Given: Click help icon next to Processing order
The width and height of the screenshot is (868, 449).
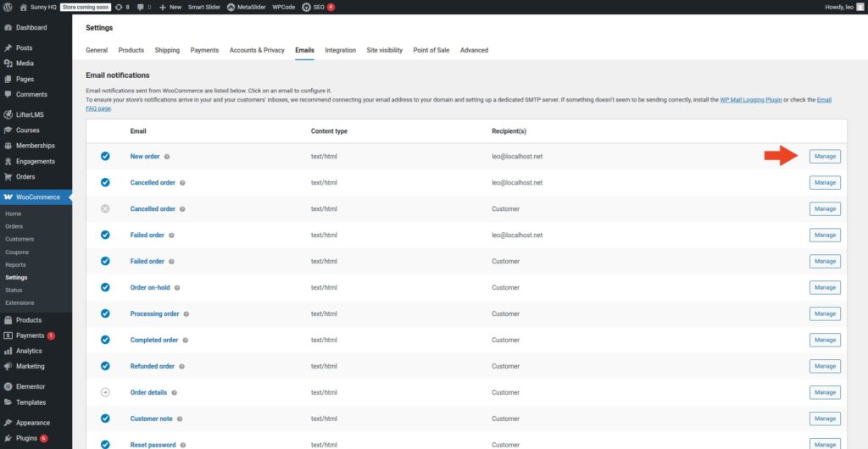Looking at the screenshot, I should tap(186, 314).
